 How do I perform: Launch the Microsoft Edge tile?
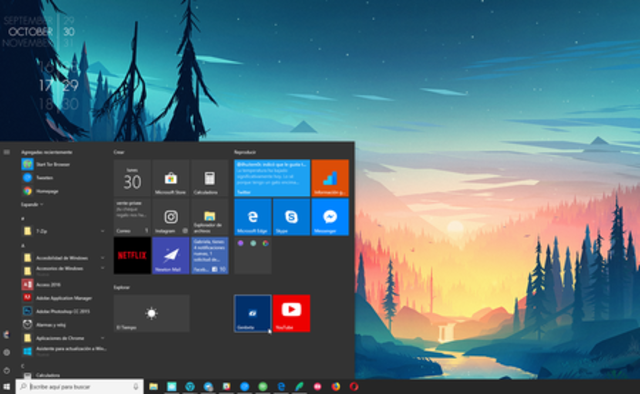[253, 217]
